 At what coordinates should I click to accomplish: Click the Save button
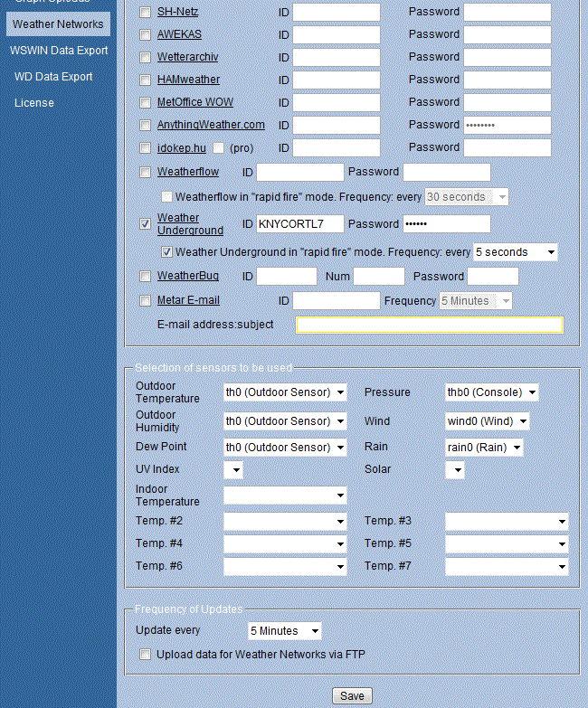tap(352, 696)
